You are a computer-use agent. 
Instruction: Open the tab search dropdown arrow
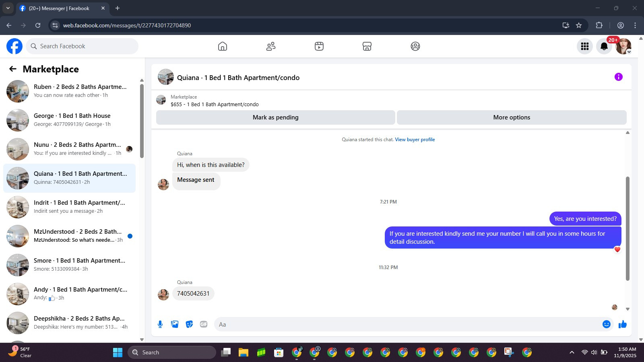8,8
